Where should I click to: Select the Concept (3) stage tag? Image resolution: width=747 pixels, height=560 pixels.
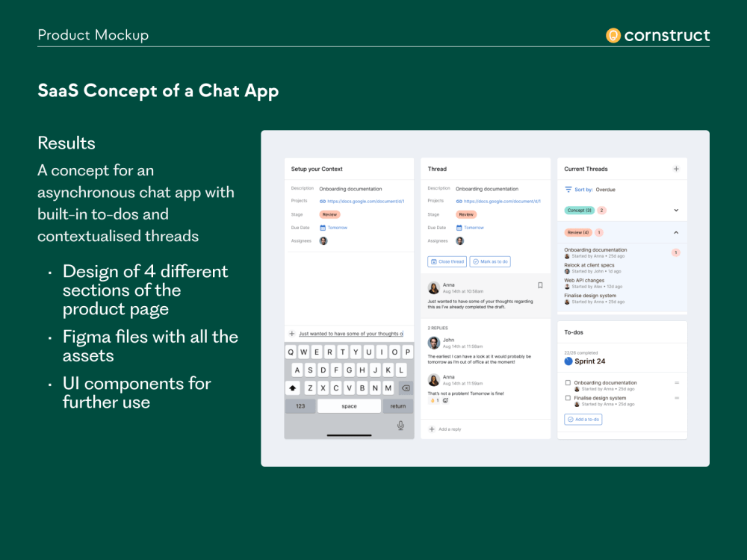pos(579,211)
